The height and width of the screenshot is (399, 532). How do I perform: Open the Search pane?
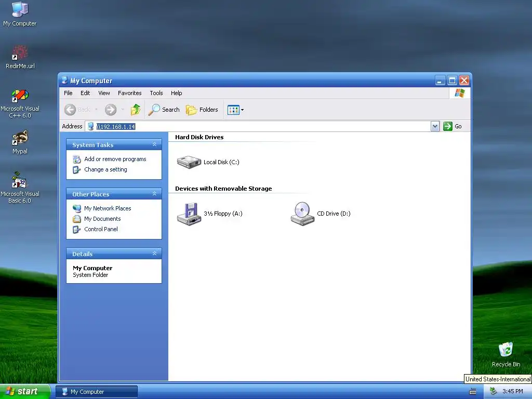click(x=164, y=110)
